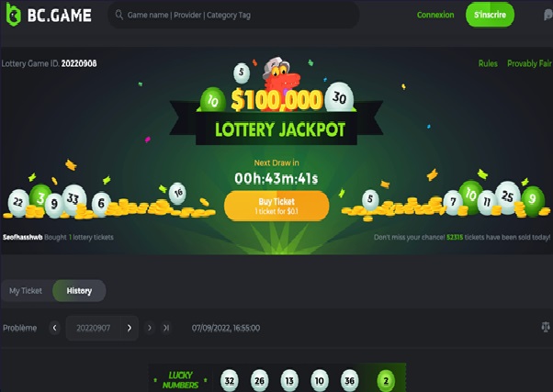
Task: Click the red crocodile mascot
Action: pyautogui.click(x=279, y=84)
